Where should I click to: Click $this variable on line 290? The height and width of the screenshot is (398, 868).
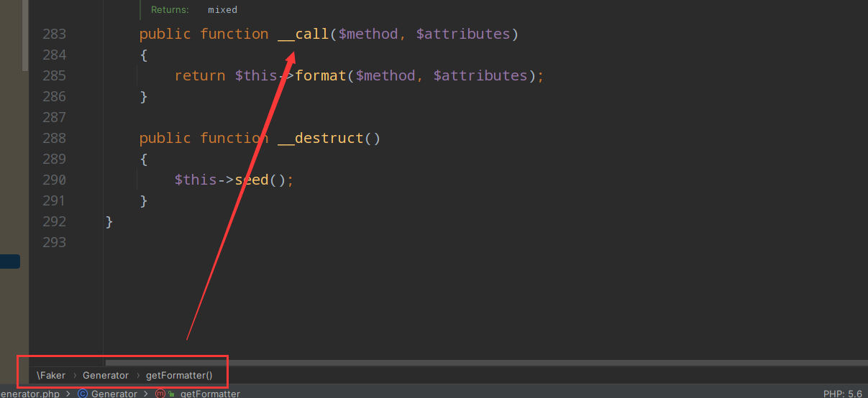click(196, 180)
